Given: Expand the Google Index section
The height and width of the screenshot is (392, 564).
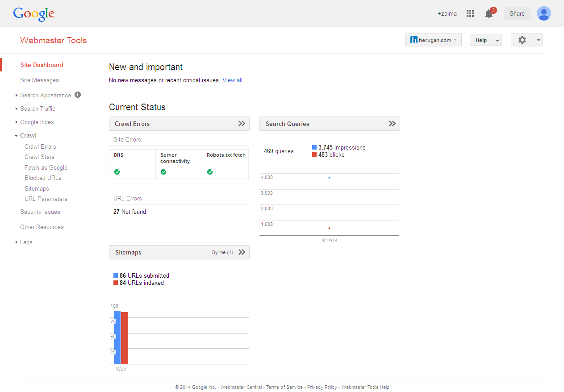Looking at the screenshot, I should 17,122.
